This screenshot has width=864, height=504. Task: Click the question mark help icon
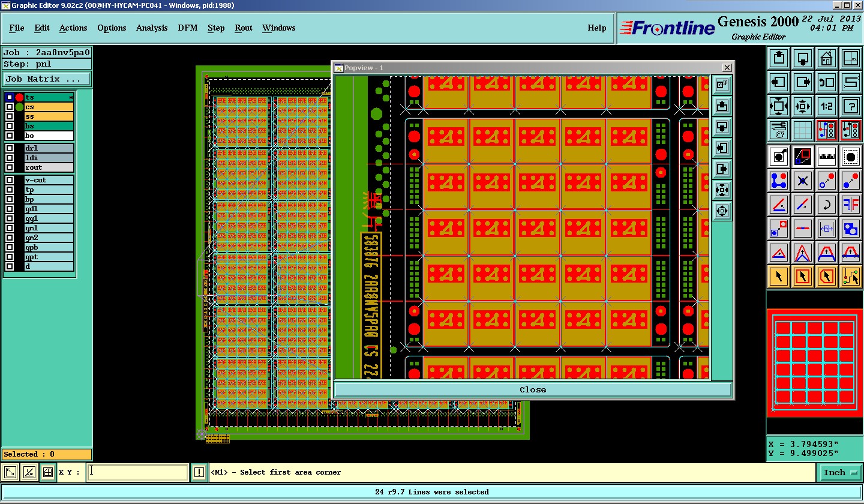click(x=851, y=106)
